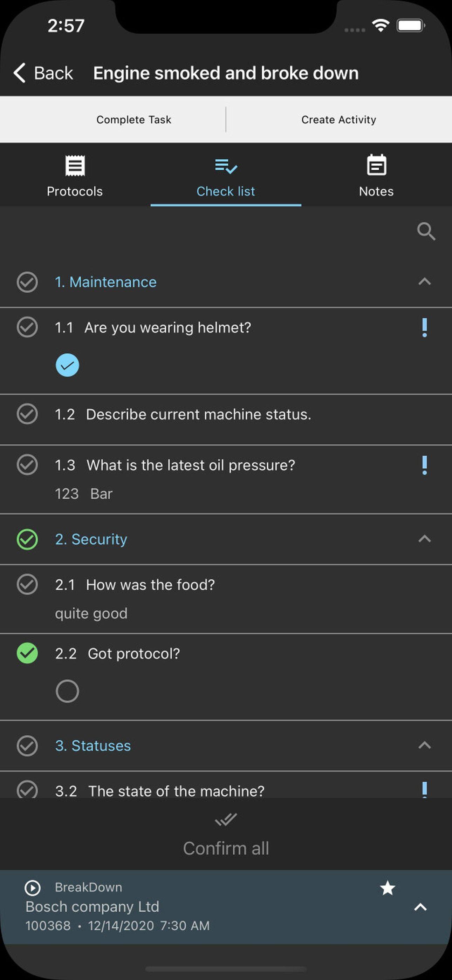Tap the exclamation mark beside oil pressure question

[425, 465]
